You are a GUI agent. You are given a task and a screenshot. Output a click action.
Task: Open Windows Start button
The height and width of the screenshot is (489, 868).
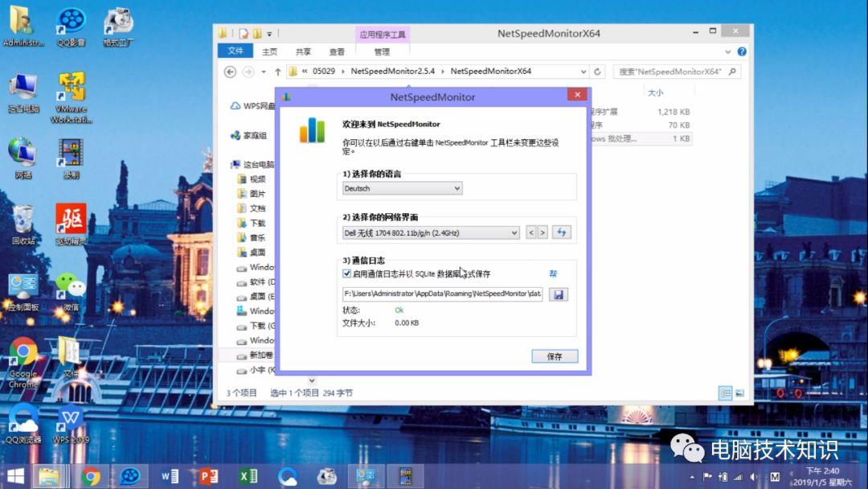click(x=15, y=476)
